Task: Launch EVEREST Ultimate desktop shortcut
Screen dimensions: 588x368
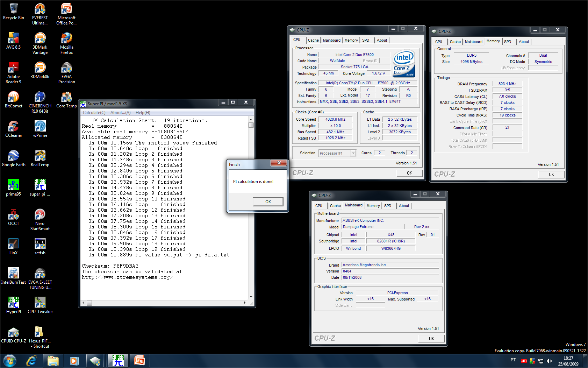Action: pos(40,14)
